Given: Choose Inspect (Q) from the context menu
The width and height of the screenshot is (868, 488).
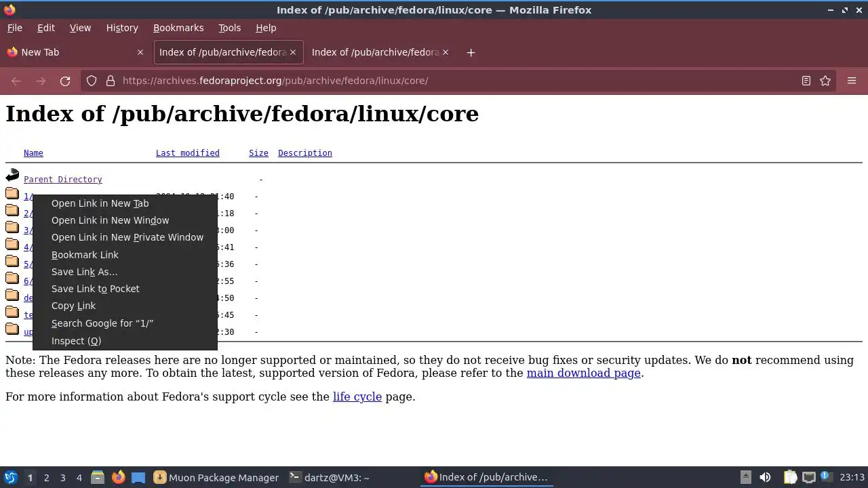Looking at the screenshot, I should (125, 341).
